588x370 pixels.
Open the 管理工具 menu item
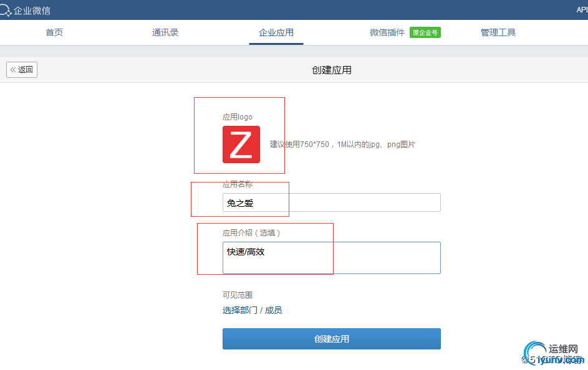pyautogui.click(x=498, y=32)
